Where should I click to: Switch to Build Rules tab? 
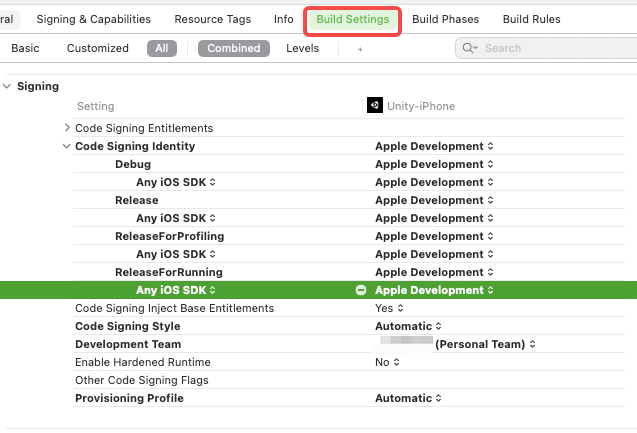coord(531,19)
